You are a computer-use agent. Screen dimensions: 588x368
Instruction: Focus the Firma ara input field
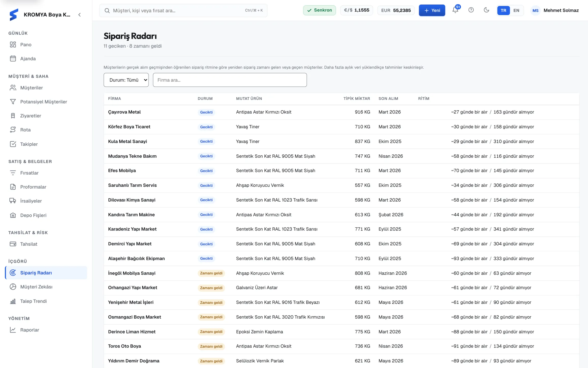pyautogui.click(x=230, y=80)
